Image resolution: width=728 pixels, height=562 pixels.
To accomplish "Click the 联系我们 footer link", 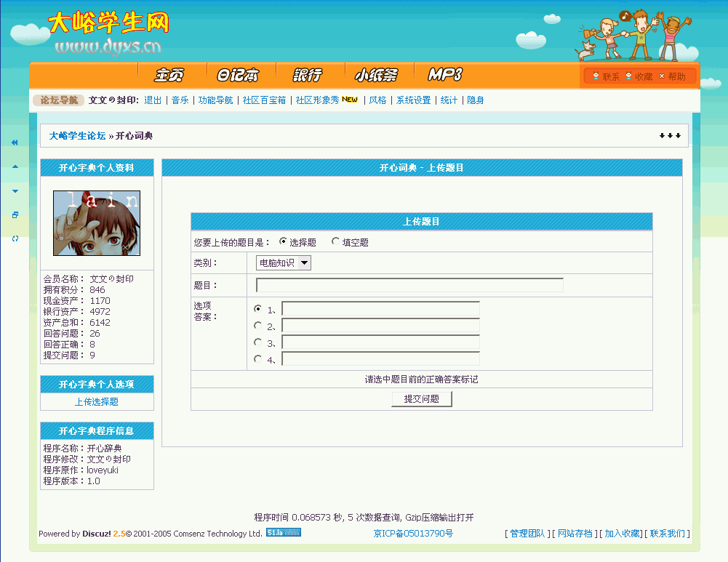I will (x=668, y=534).
